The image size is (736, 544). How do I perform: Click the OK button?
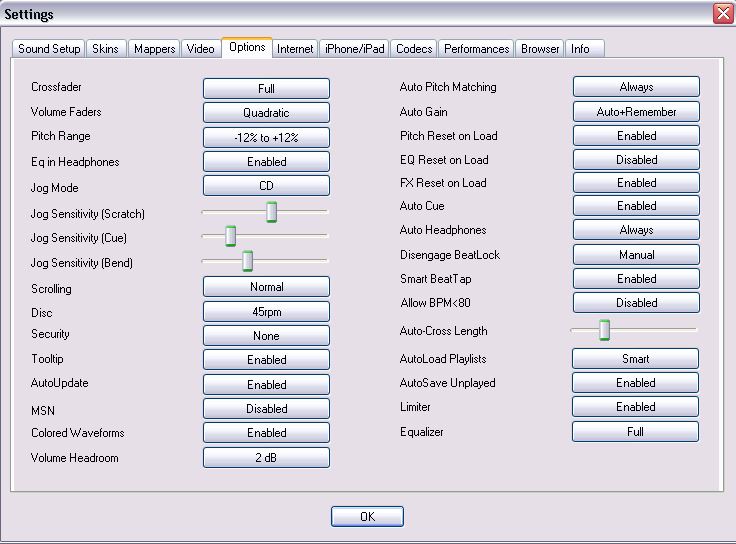(367, 516)
